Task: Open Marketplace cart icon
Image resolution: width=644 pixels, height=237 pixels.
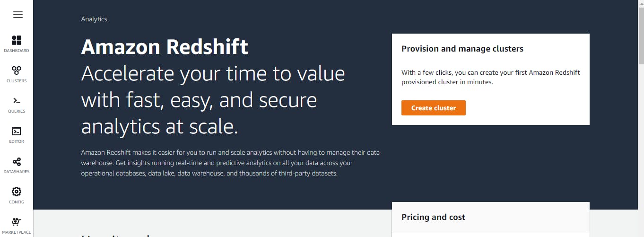Action: (x=17, y=221)
